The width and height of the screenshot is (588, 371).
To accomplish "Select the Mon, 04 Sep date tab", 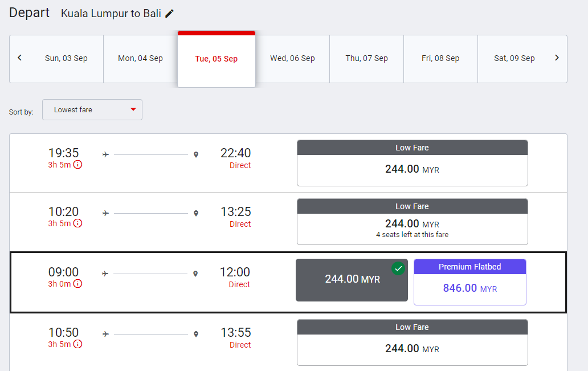I will click(x=140, y=59).
